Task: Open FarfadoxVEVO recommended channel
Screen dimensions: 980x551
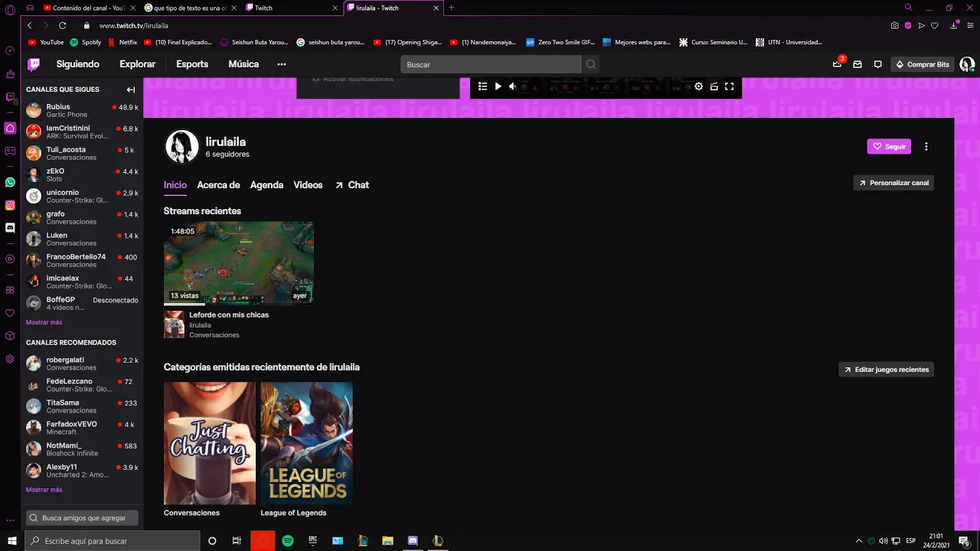Action: tap(82, 428)
